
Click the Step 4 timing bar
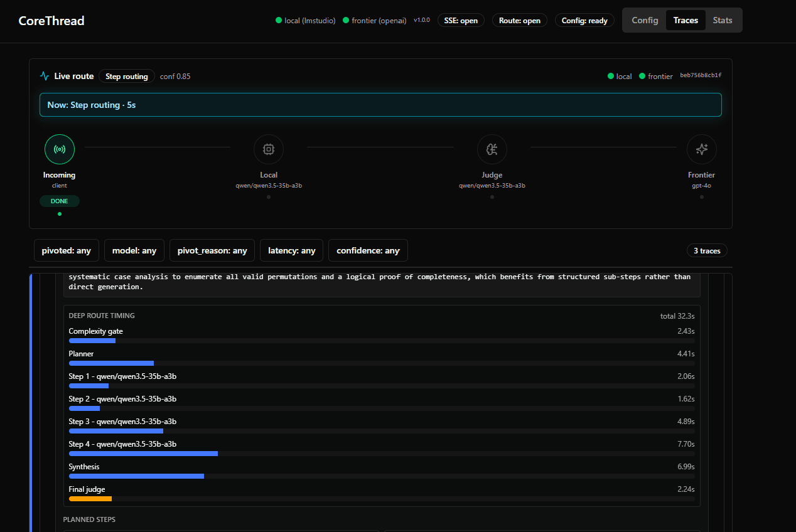tap(143, 454)
